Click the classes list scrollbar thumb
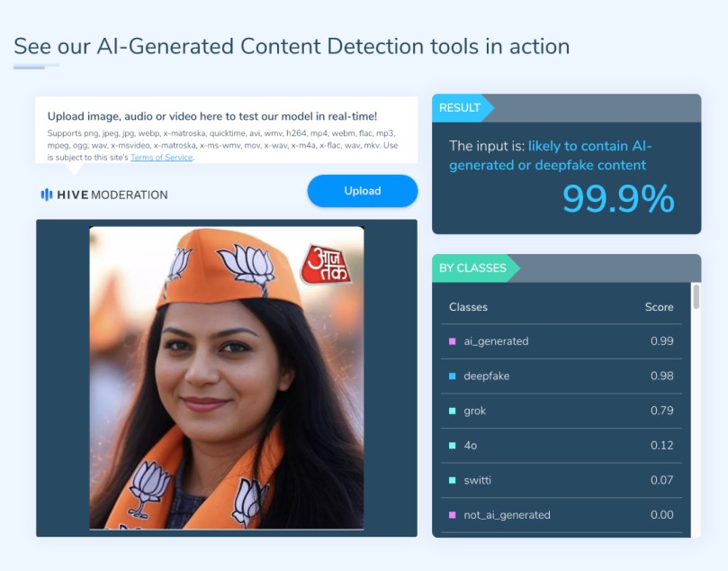The height and width of the screenshot is (571, 728). point(696,297)
